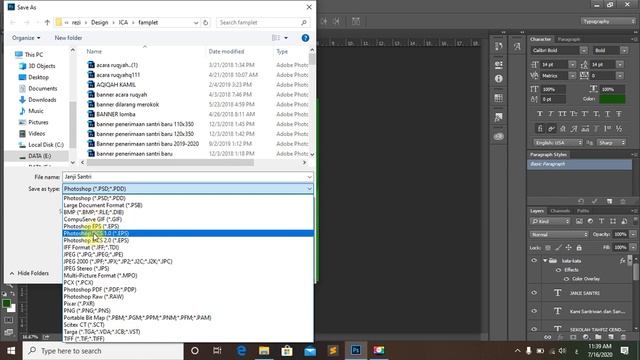Viewport: 640px width, 360px height.
Task: Toggle OpenType ordinals (1st) button
Action: [x=608, y=129]
